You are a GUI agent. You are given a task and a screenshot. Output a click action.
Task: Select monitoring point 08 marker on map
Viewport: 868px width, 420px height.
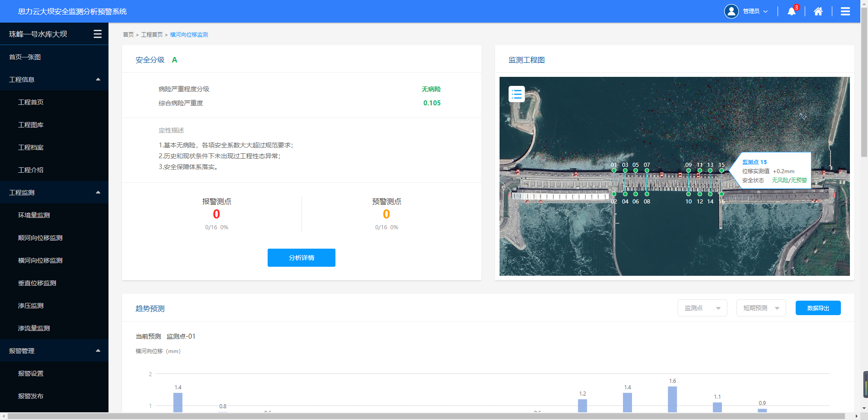click(647, 194)
